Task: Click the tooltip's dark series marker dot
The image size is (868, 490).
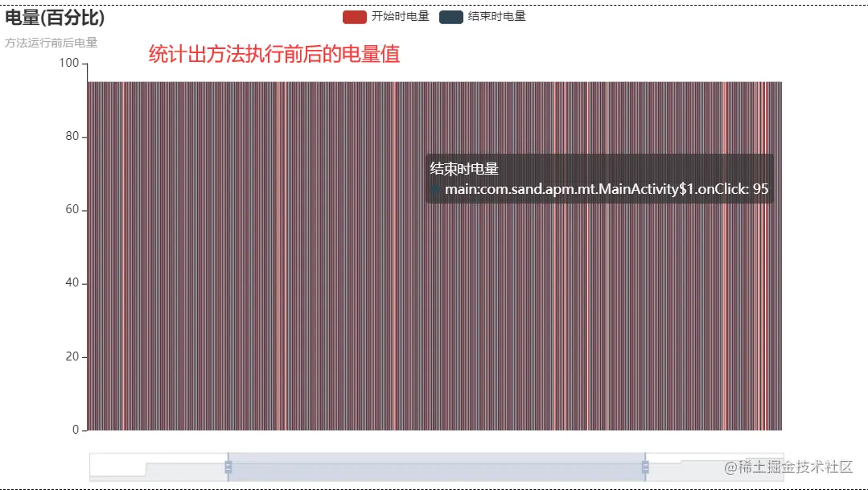Action: (x=435, y=190)
